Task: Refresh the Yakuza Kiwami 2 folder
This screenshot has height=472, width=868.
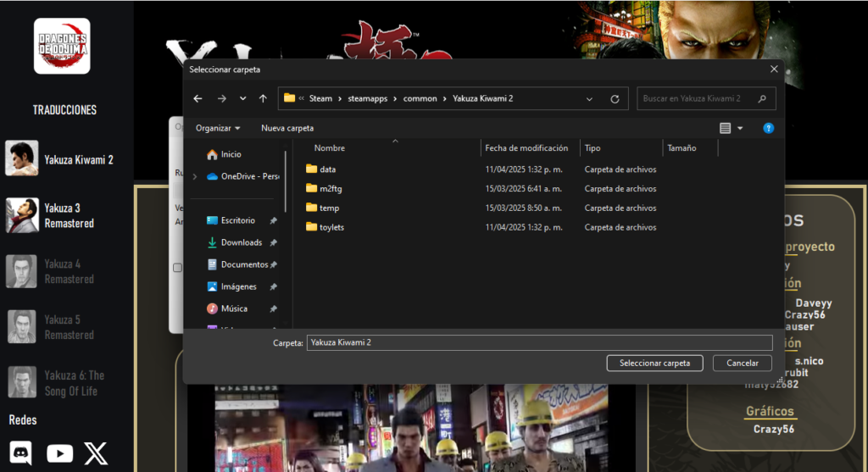Action: [x=615, y=99]
